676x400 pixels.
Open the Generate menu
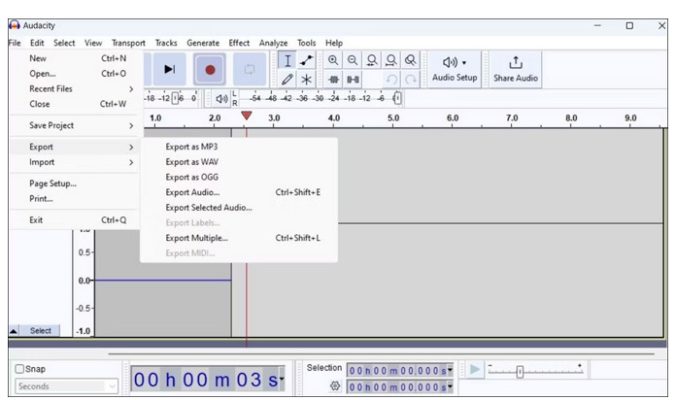(203, 43)
